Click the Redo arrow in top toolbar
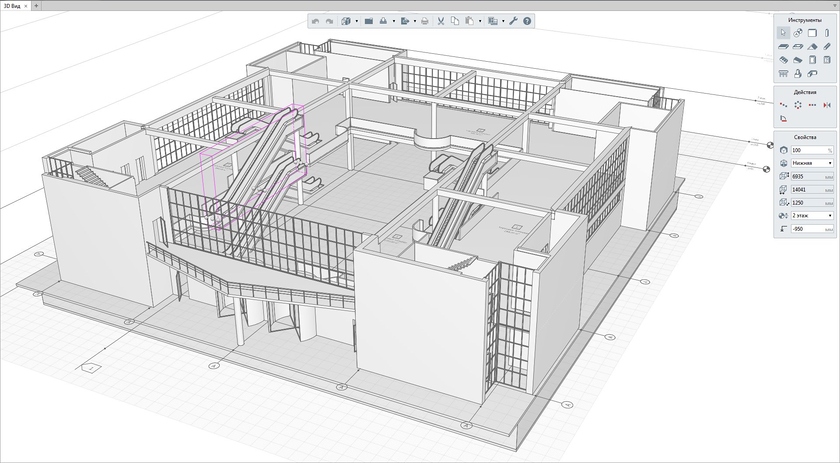This screenshot has height=463, width=840. [329, 20]
